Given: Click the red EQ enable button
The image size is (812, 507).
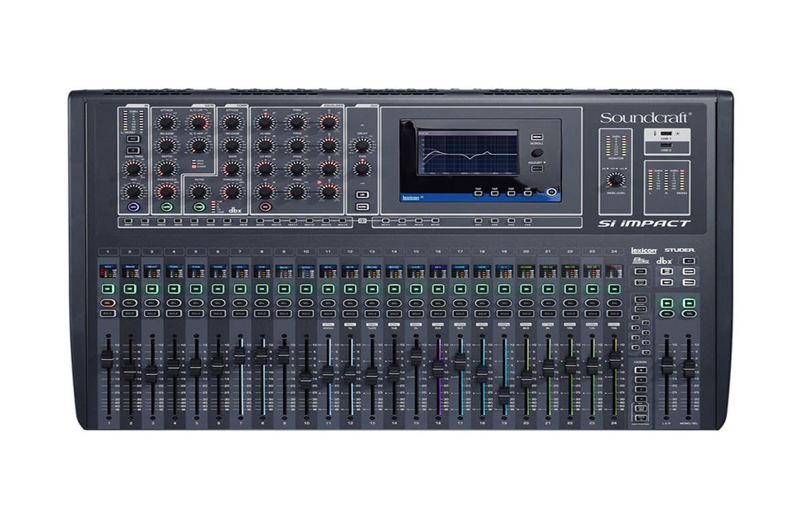Looking at the screenshot, I should (x=265, y=207).
